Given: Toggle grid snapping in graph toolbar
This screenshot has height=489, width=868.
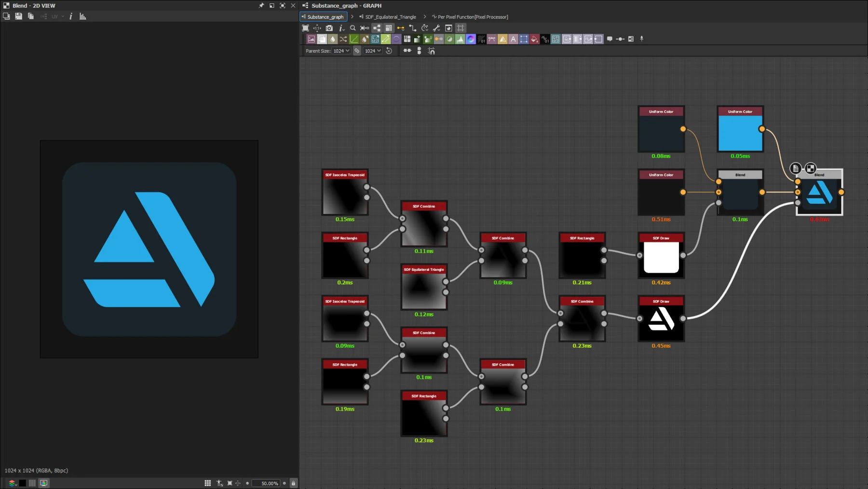Looking at the screenshot, I should coord(461,28).
